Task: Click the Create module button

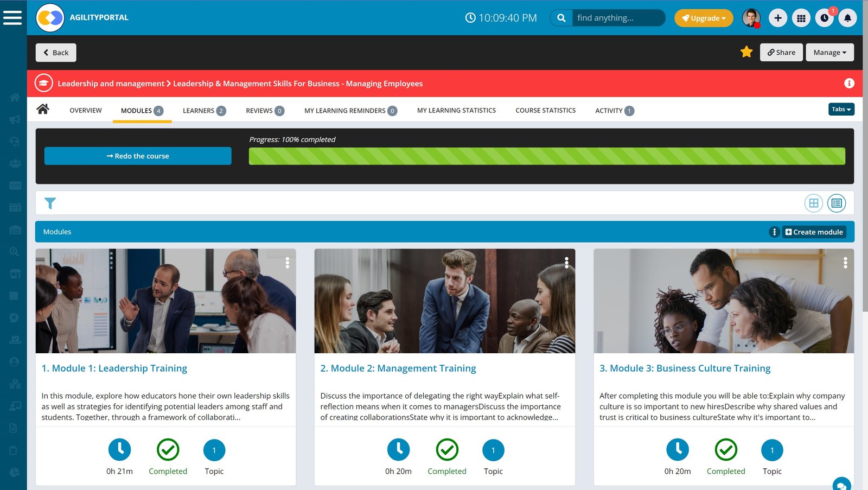Action: click(814, 232)
